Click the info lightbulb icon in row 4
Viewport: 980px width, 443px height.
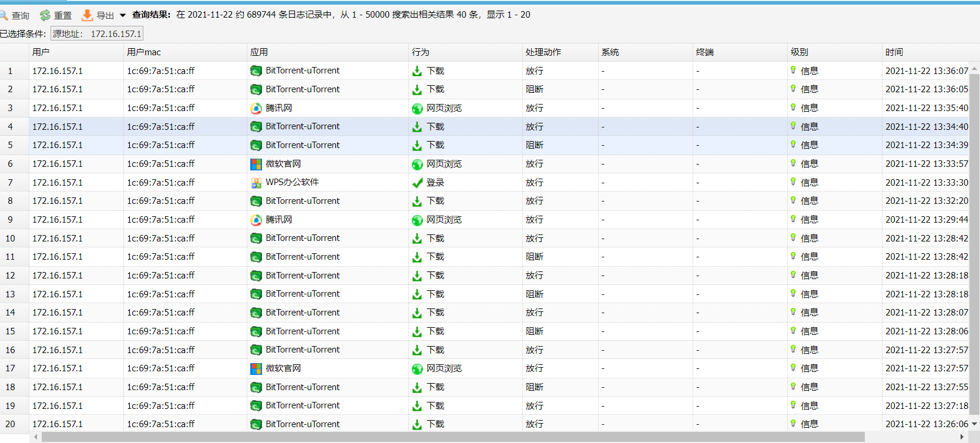pyautogui.click(x=793, y=126)
